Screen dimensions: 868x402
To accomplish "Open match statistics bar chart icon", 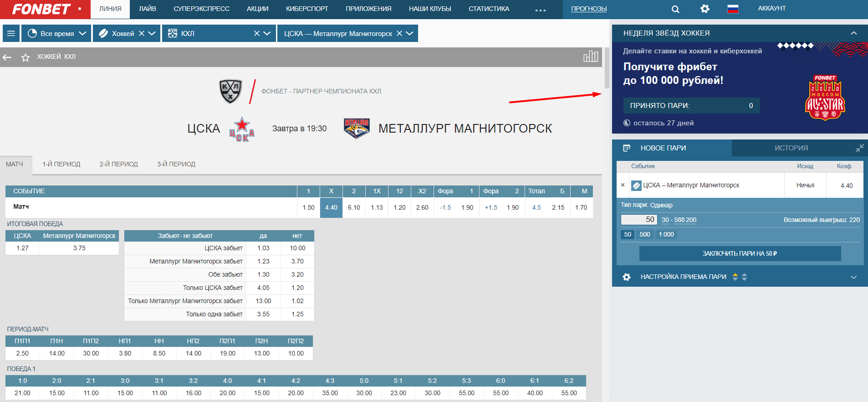I will point(591,57).
